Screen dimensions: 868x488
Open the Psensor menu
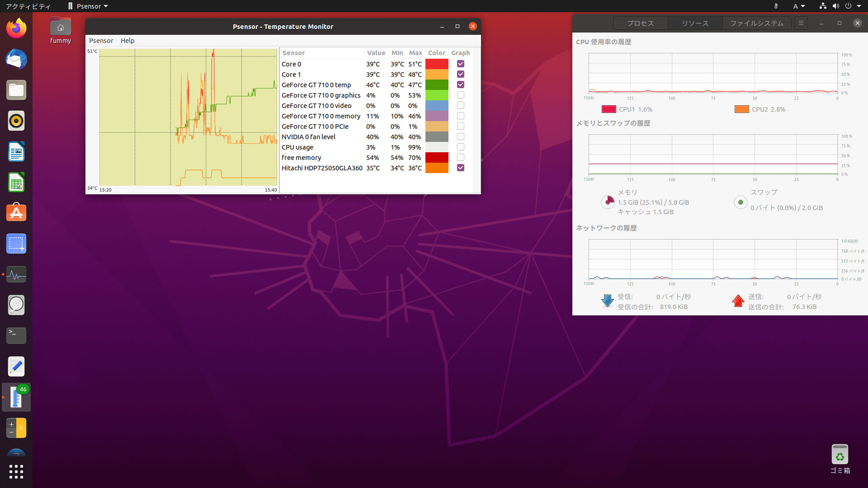[101, 41]
